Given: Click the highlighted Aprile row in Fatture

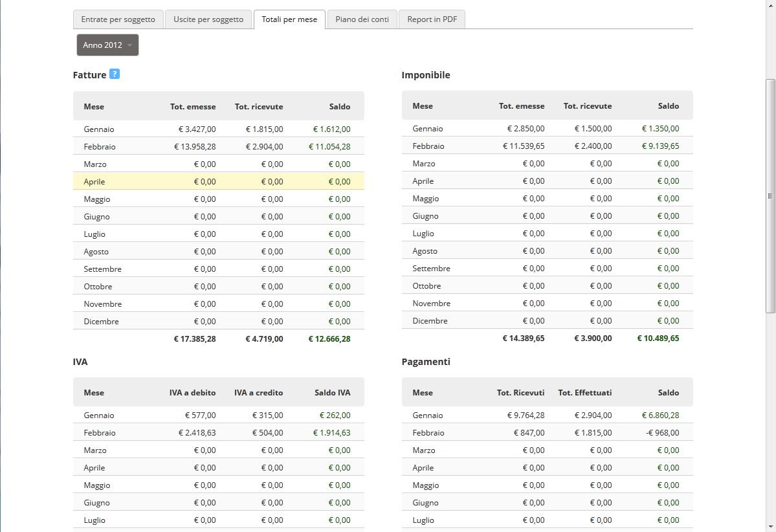Looking at the screenshot, I should click(x=218, y=182).
